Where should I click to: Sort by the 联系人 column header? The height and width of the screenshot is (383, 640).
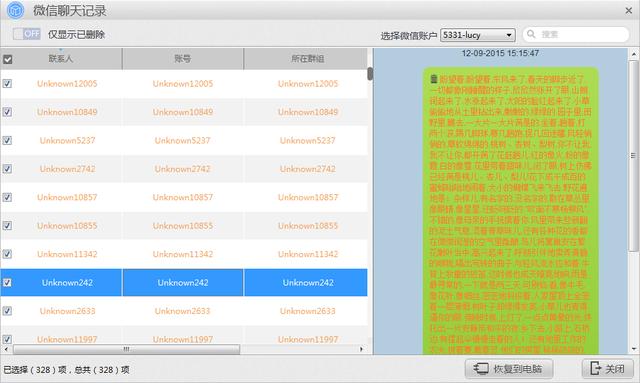(x=61, y=59)
